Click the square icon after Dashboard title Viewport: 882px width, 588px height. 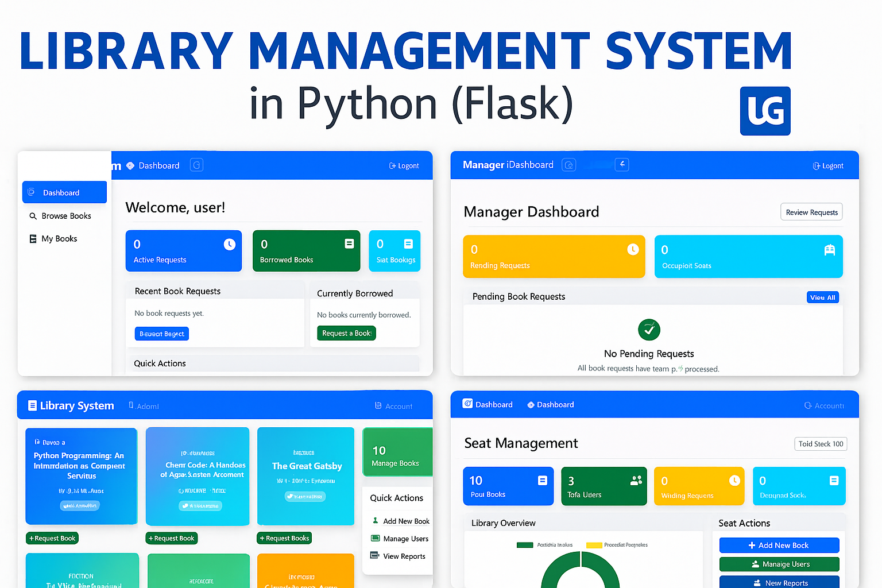pyautogui.click(x=196, y=165)
